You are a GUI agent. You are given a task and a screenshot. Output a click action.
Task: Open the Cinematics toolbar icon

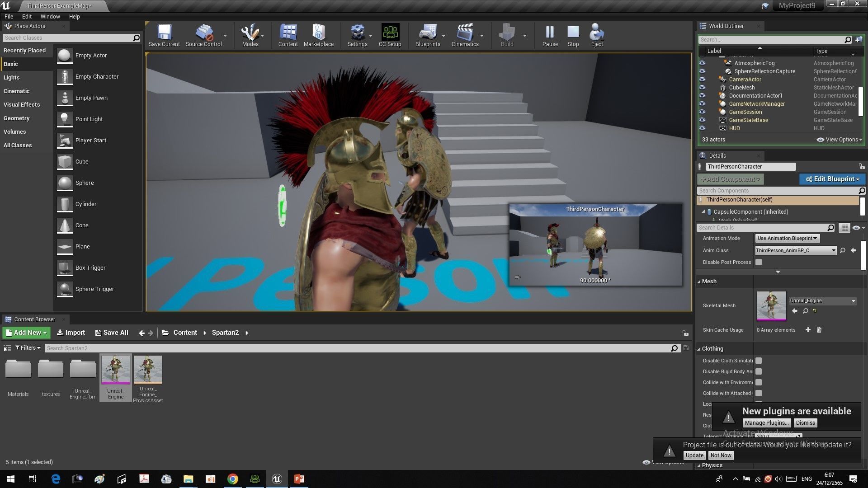point(465,35)
